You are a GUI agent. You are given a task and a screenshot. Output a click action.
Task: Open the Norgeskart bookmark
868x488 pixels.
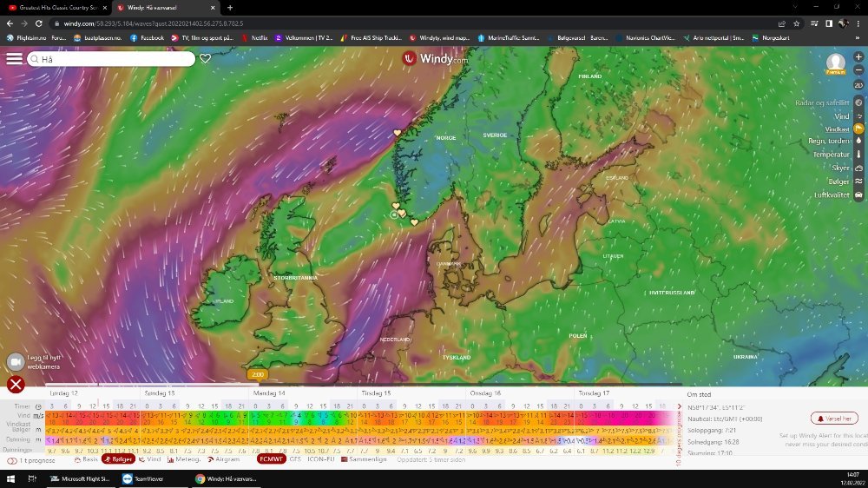(771, 38)
